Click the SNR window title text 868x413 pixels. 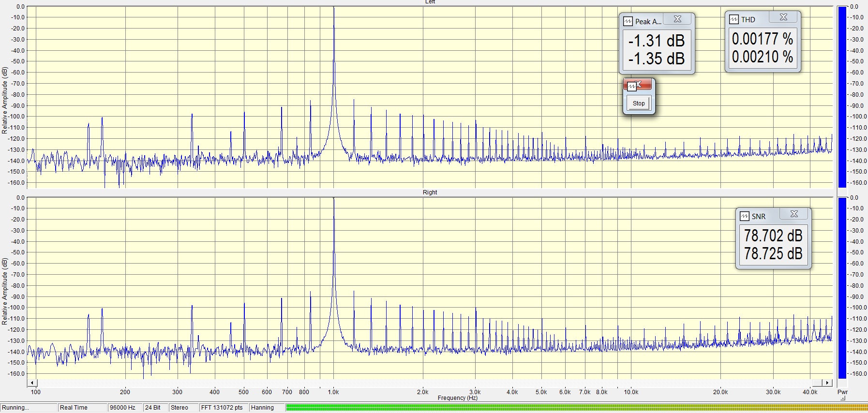point(759,217)
